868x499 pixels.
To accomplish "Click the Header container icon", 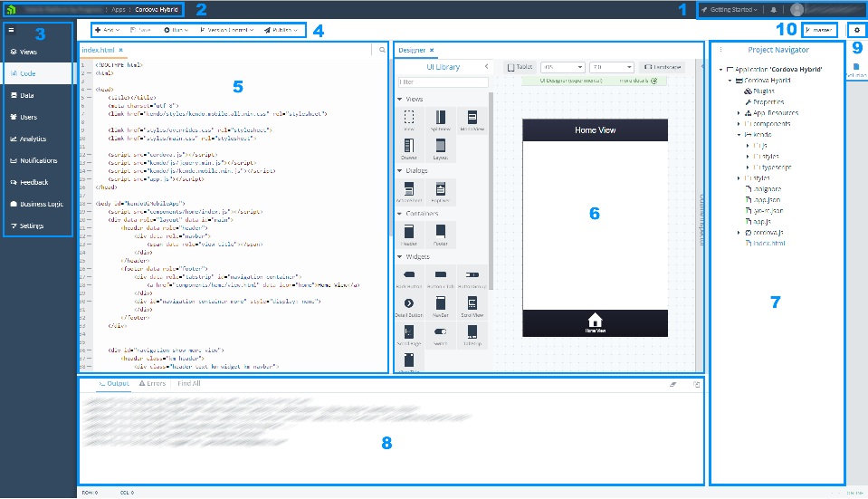I will tap(409, 232).
